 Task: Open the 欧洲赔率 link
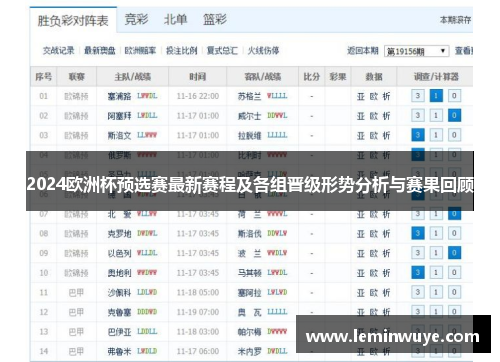point(140,51)
